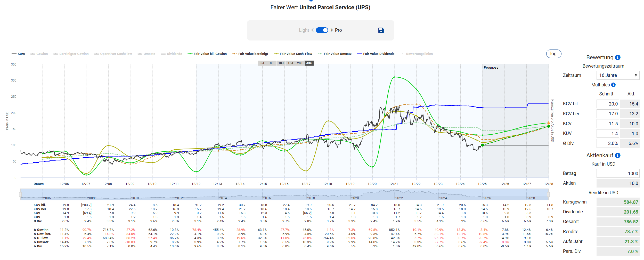This screenshot has width=644, height=260.
Task: Show the Umsatz series in legend
Action: (x=146, y=54)
